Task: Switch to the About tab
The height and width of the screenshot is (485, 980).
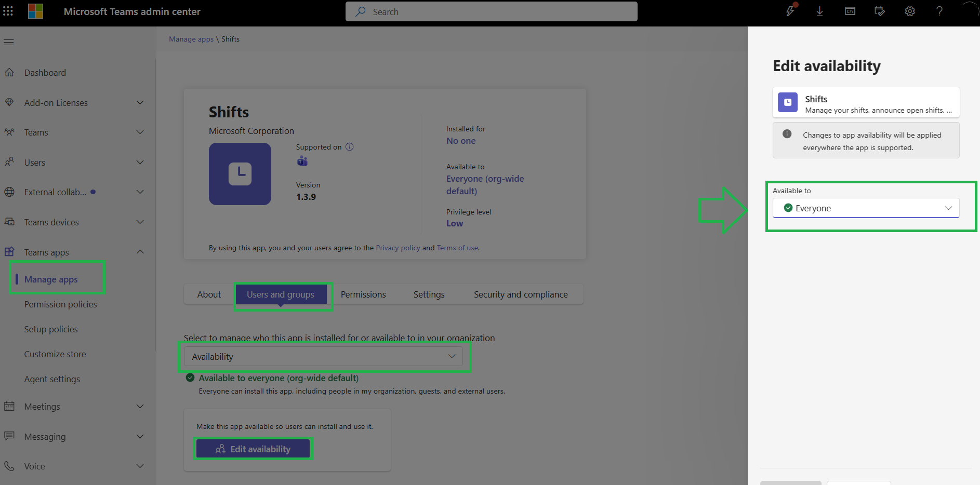Action: click(209, 294)
